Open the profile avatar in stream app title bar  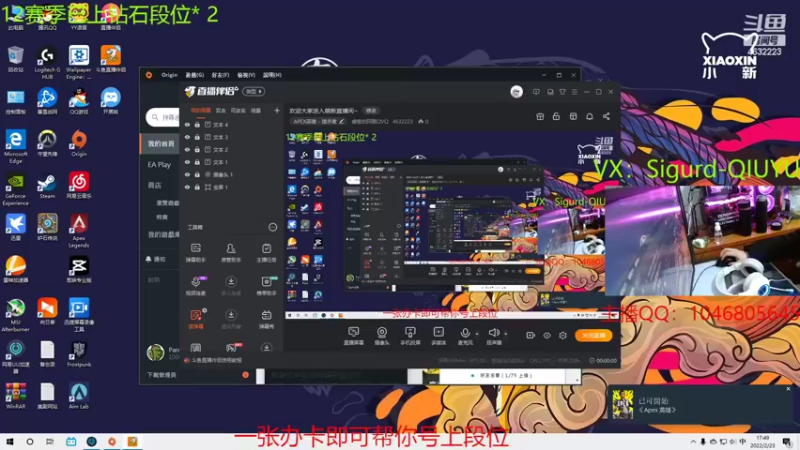coord(516,91)
